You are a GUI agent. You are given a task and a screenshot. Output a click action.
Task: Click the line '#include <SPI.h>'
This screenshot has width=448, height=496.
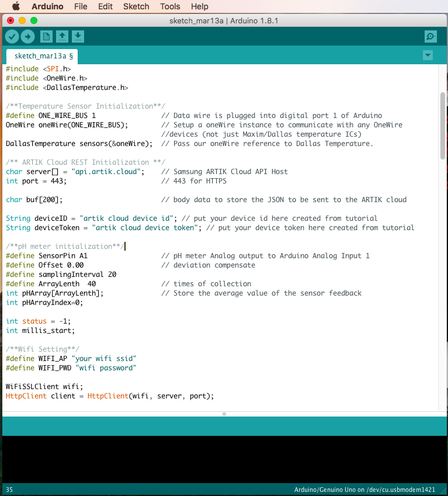click(38, 69)
